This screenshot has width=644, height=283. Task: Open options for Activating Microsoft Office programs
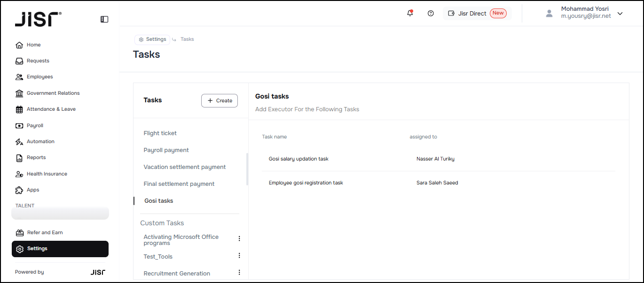pyautogui.click(x=239, y=238)
